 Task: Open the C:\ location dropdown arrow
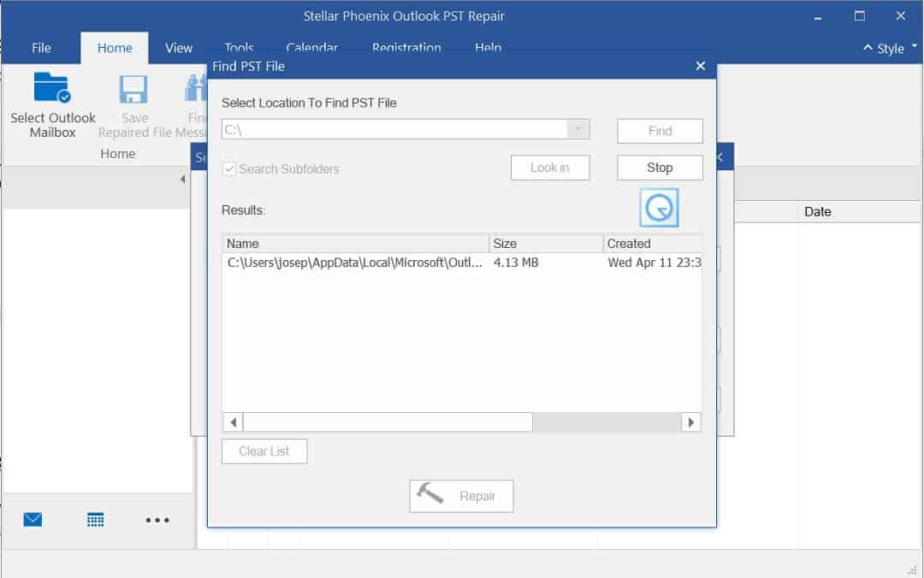click(x=578, y=129)
